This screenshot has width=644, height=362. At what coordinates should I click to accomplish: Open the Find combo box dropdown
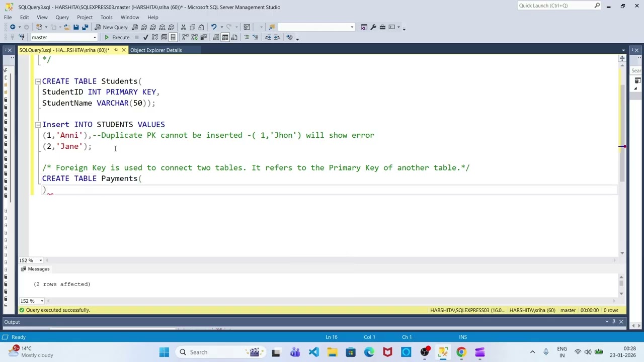[352, 27]
